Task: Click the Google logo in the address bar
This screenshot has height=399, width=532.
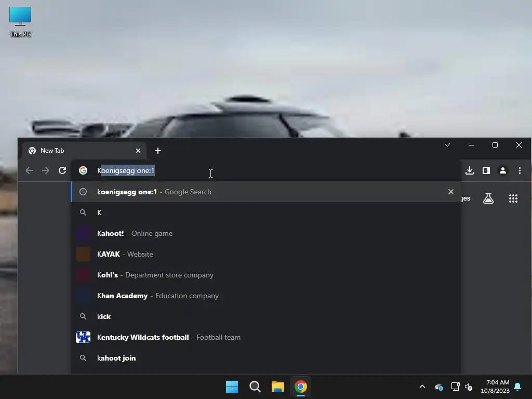Action: pos(83,170)
